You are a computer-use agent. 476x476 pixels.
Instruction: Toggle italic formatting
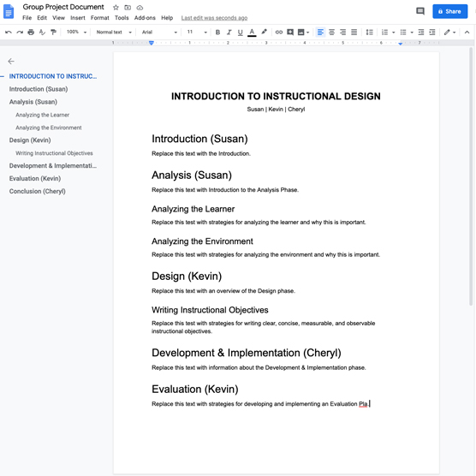[x=229, y=33]
